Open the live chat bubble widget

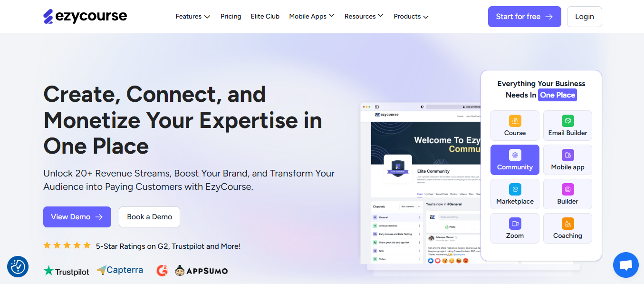(x=626, y=265)
